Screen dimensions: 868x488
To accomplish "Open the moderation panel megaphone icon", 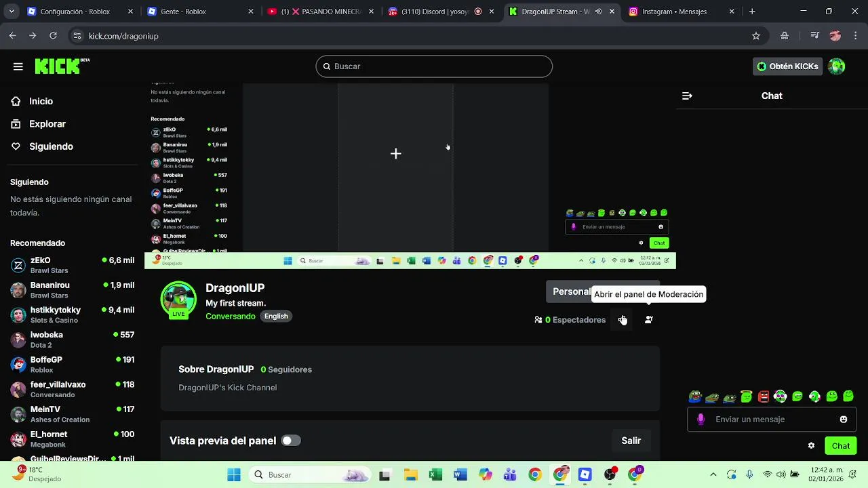I will pos(623,320).
